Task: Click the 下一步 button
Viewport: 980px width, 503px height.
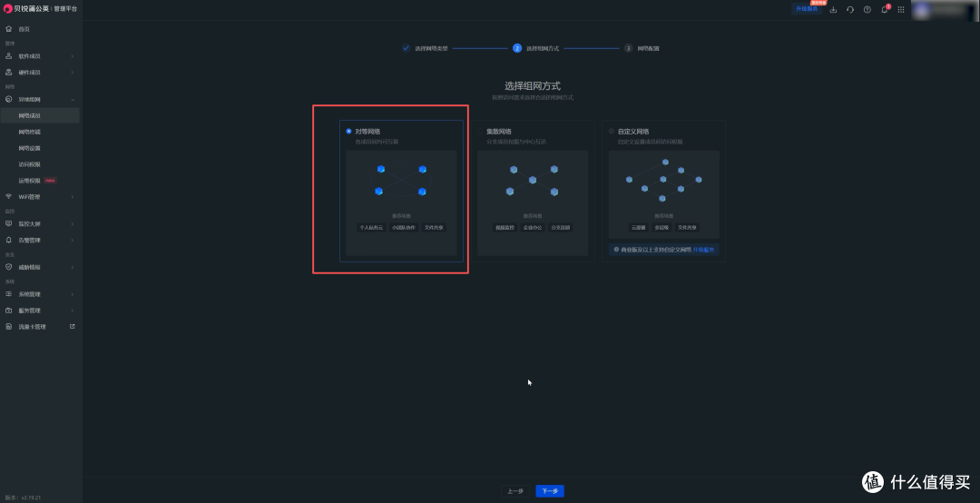Action: (550, 491)
